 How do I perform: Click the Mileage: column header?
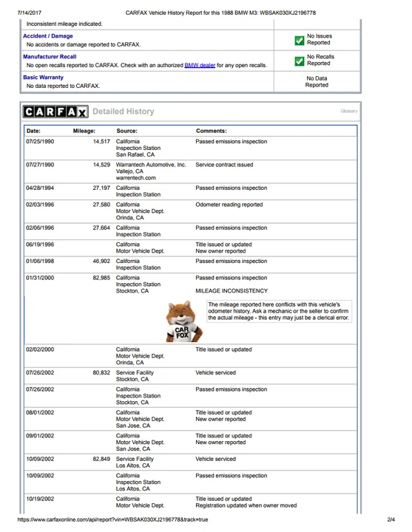pyautogui.click(x=84, y=131)
